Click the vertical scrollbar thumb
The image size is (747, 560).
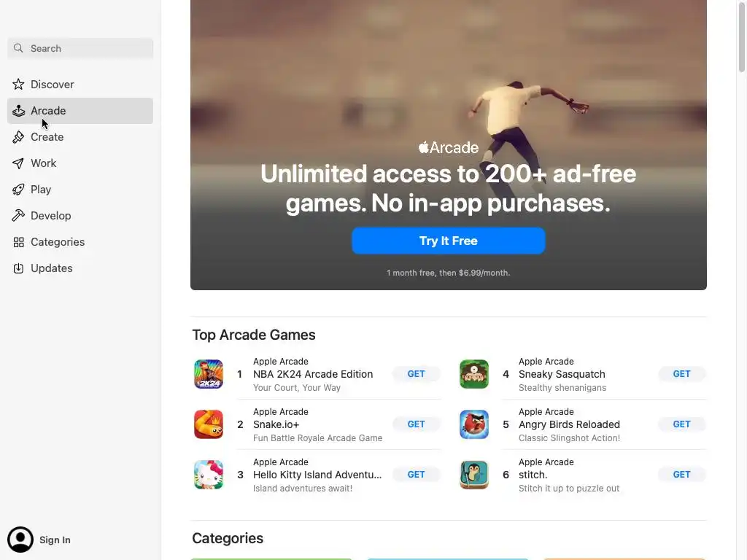click(742, 36)
